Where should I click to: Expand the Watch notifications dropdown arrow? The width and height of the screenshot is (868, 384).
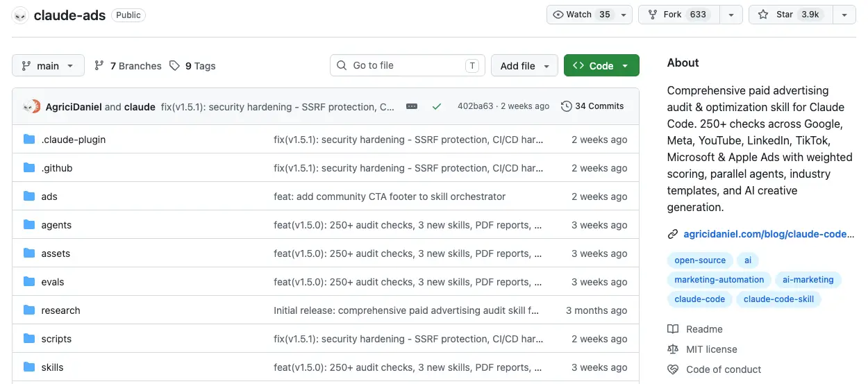tap(623, 15)
